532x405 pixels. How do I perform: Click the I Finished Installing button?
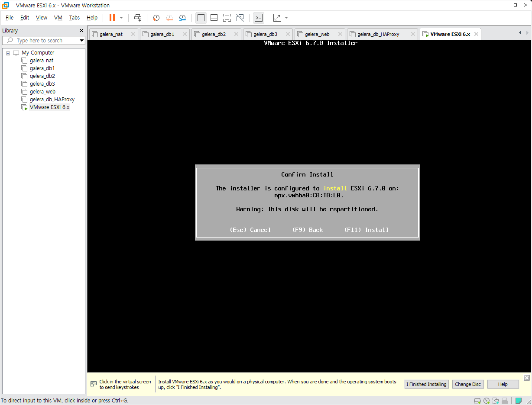426,384
